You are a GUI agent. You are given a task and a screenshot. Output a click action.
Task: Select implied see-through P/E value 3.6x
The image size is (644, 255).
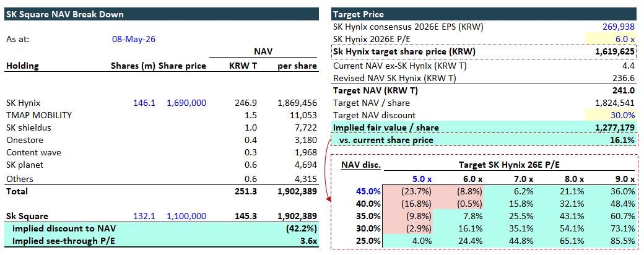point(308,241)
